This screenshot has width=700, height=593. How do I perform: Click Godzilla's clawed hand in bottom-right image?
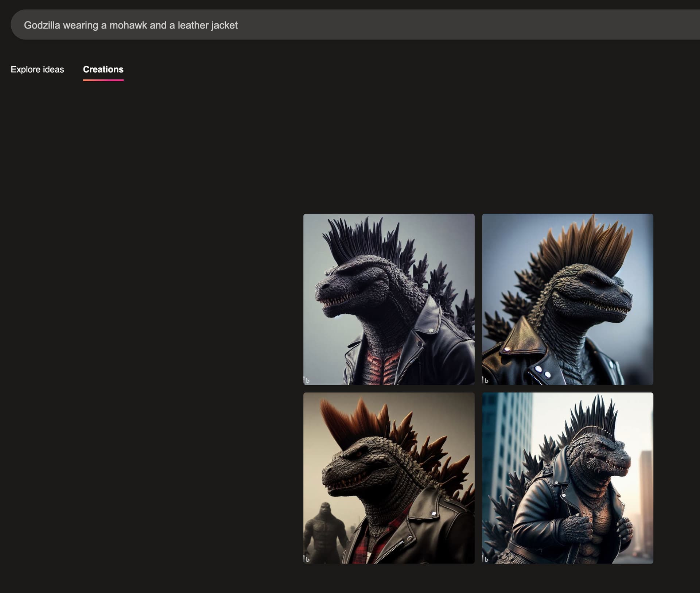576,527
